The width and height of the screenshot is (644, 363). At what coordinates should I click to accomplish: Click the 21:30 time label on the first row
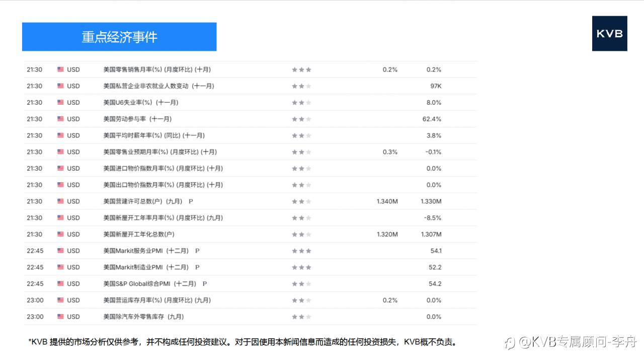click(x=34, y=69)
